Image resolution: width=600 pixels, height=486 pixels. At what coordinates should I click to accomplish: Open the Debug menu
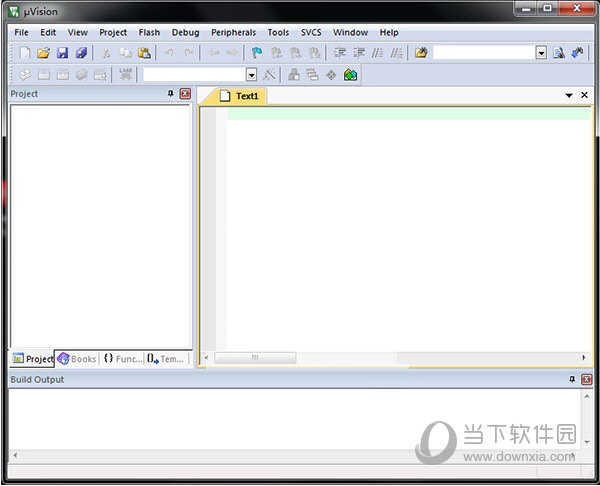click(x=186, y=33)
